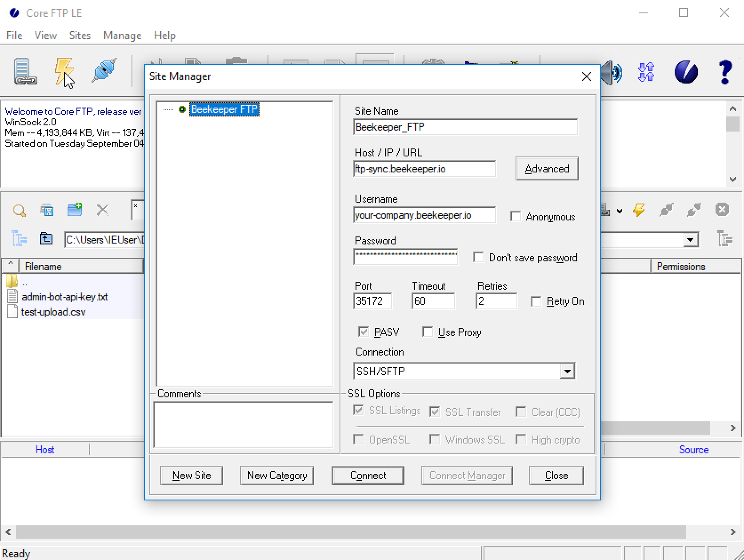The image size is (744, 560).
Task: Close Site Manager with X button
Action: tap(587, 76)
